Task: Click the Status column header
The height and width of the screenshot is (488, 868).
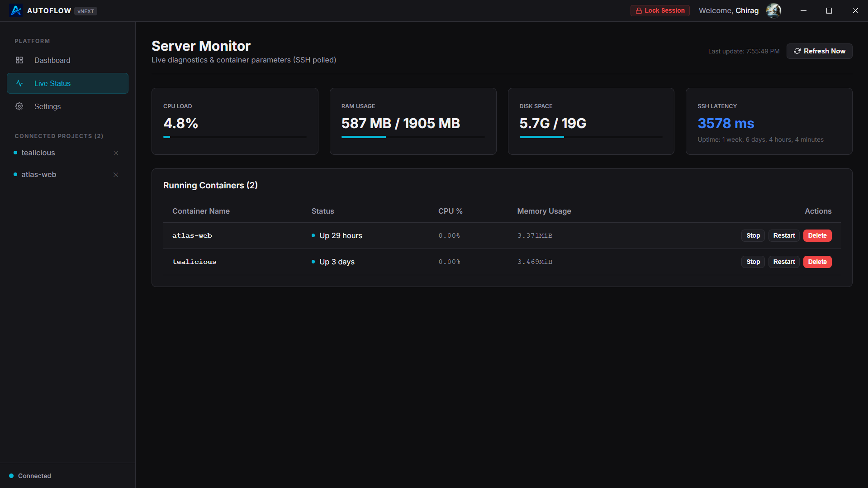Action: pyautogui.click(x=323, y=211)
